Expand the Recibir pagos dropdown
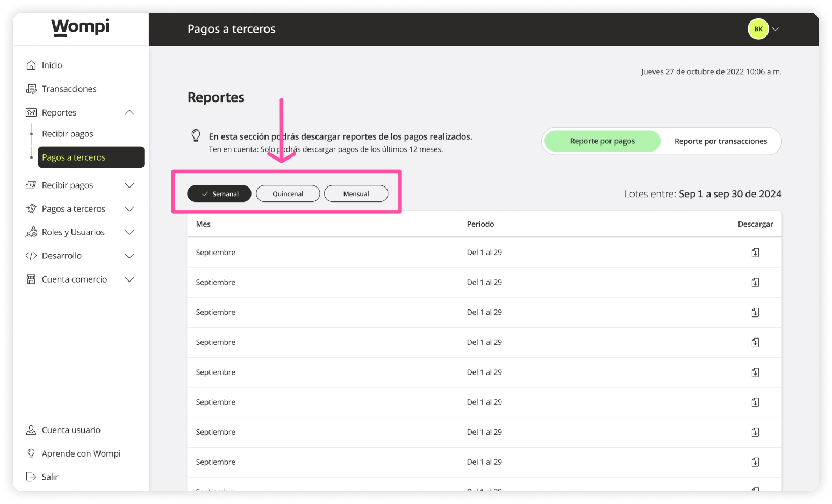Viewport: 832px width, 504px height. (x=129, y=185)
